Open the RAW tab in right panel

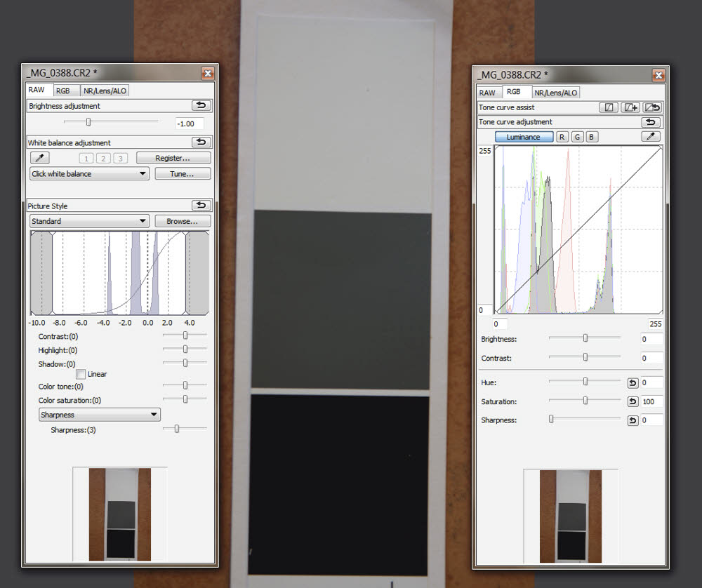[487, 93]
